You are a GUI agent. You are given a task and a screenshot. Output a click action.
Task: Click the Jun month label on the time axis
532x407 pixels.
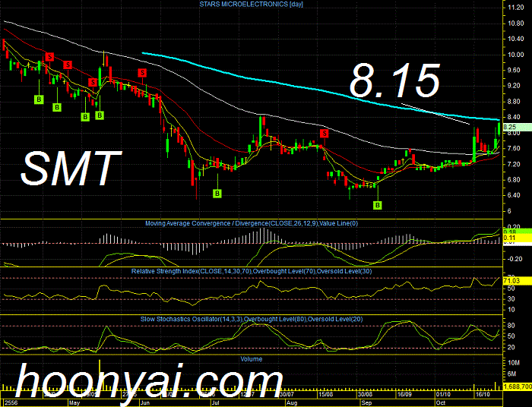click(145, 403)
